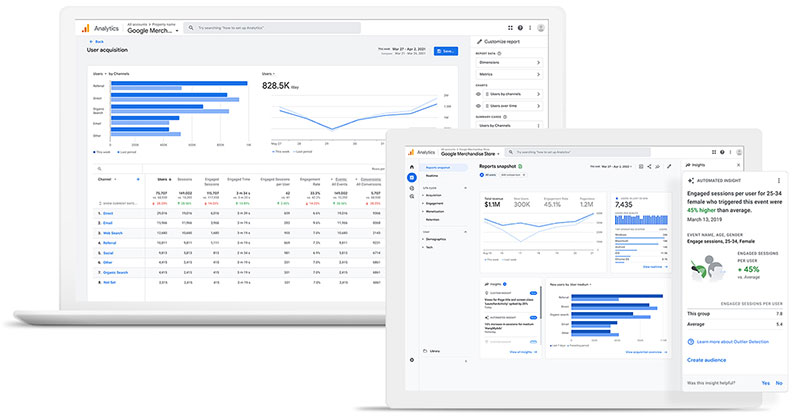Click the Create audience link
The height and width of the screenshot is (416, 800).
706,360
